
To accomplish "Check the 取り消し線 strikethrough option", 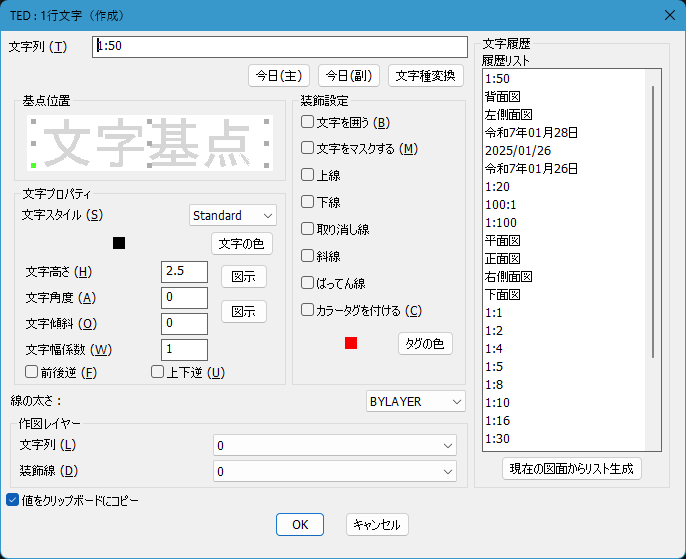I will coord(308,228).
